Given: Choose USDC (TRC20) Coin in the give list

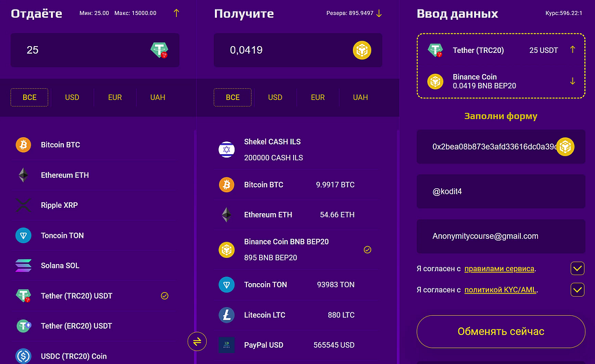Looking at the screenshot, I should pos(95,356).
